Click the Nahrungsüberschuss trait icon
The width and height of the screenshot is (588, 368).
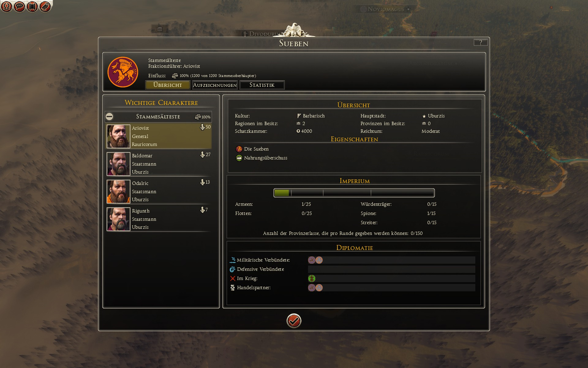pyautogui.click(x=239, y=158)
